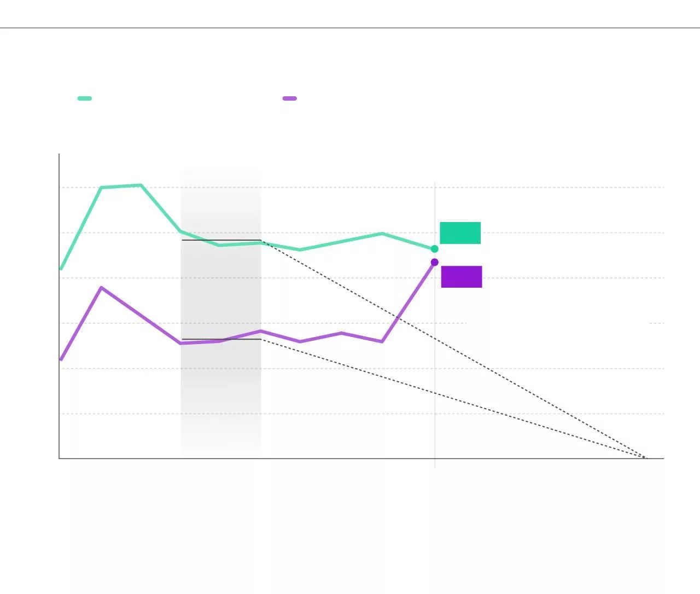Click the purple line's first peak
This screenshot has height=594, width=700.
102,288
